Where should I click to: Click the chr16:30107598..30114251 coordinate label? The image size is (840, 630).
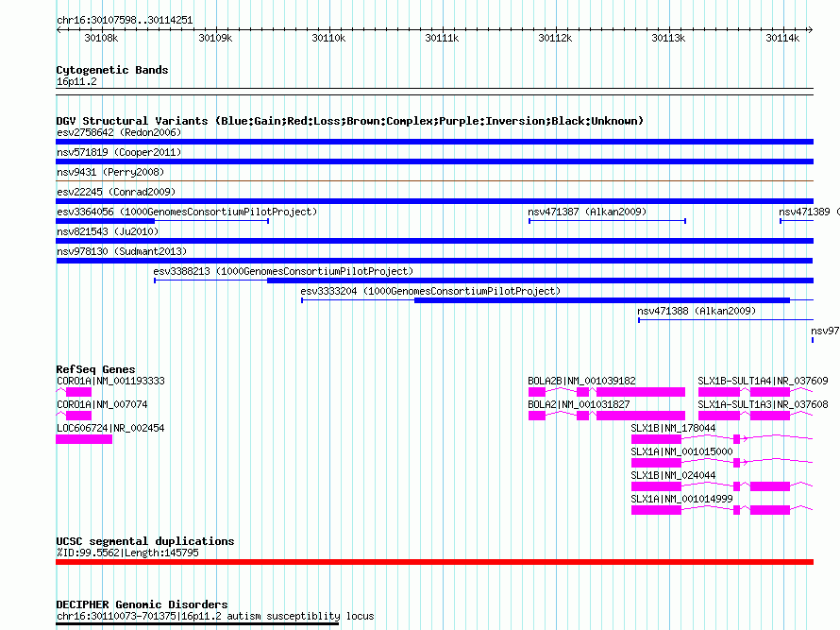(x=125, y=21)
